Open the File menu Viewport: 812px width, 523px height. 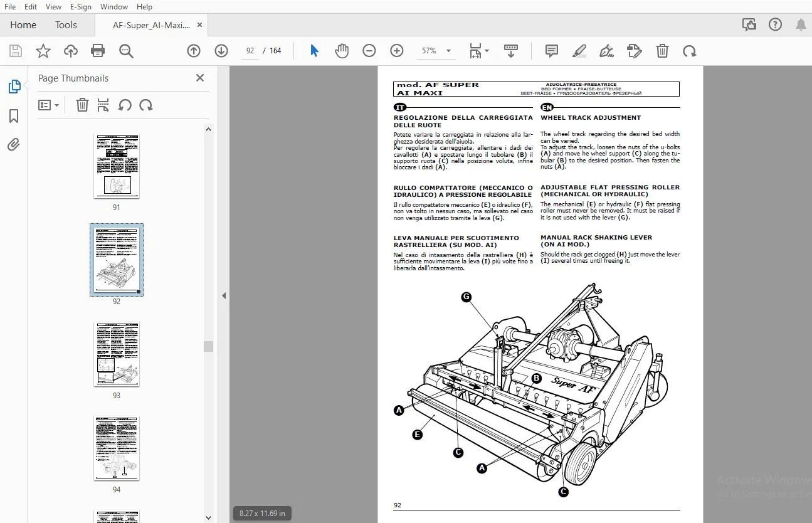coord(10,6)
